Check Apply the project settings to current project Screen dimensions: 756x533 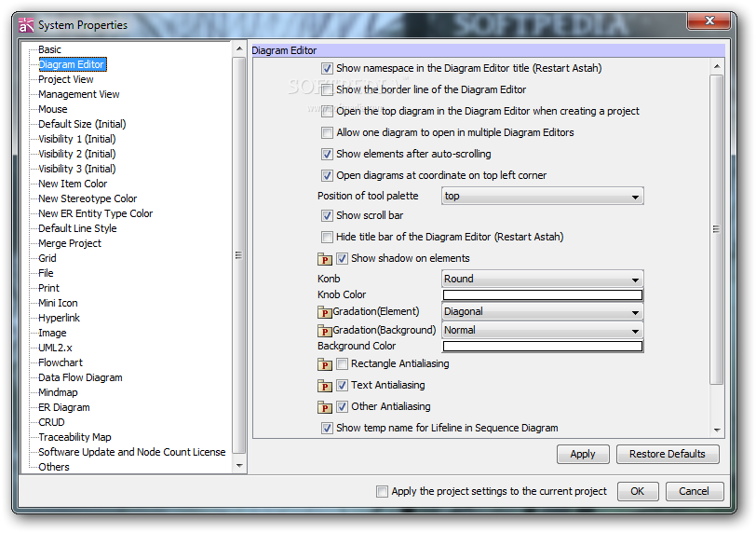(x=382, y=491)
